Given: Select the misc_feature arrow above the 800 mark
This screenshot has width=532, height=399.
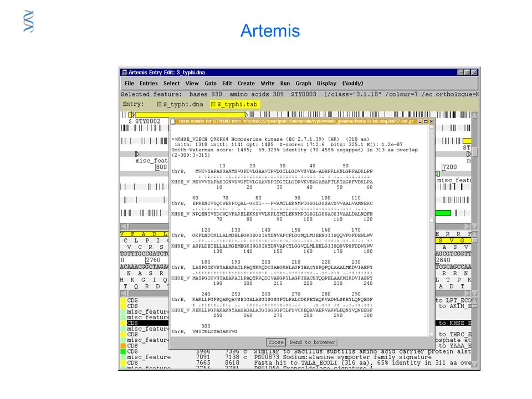Looking at the screenshot, I should point(137,154).
